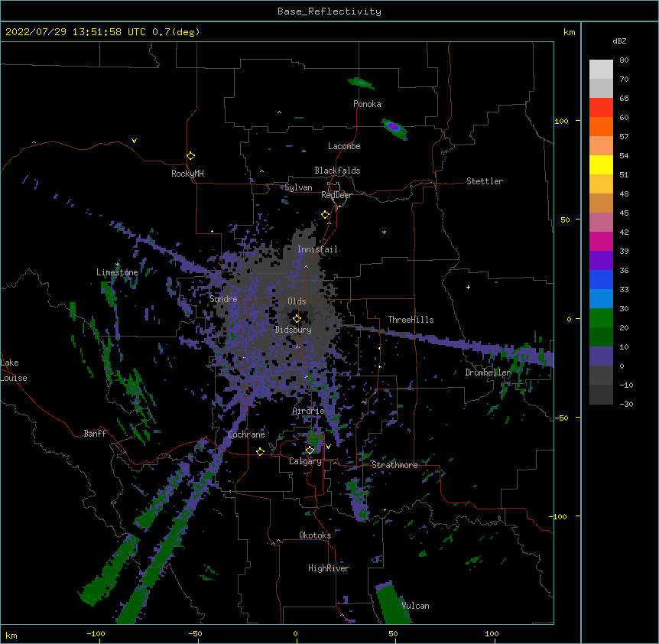Select the Sundre label

[223, 299]
